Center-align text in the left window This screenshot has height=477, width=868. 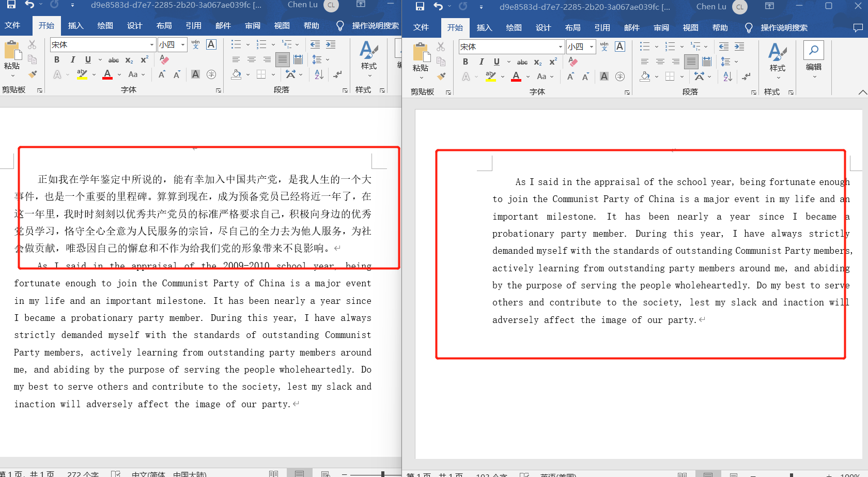252,60
